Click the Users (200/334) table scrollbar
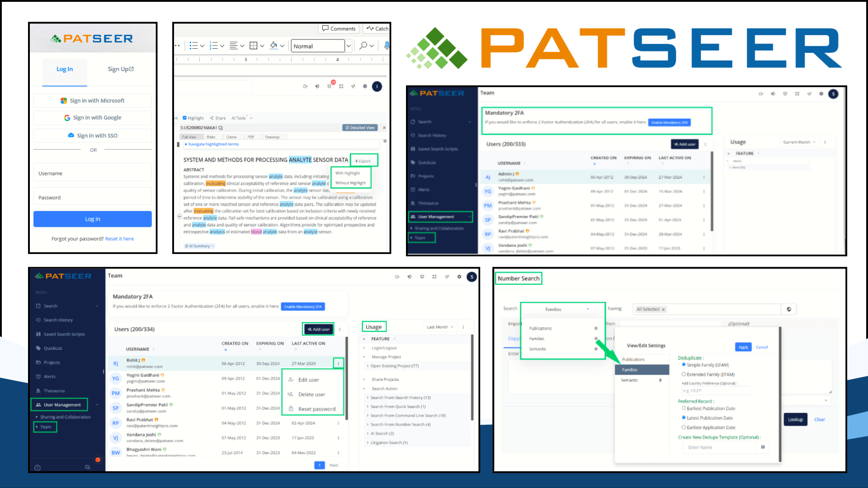This screenshot has height=488, width=868. click(x=347, y=377)
